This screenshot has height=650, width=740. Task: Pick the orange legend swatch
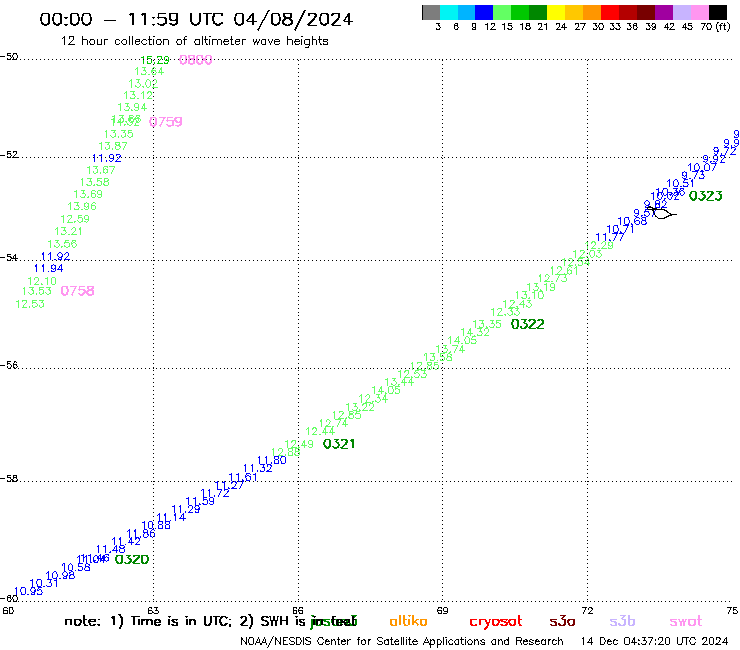[x=592, y=12]
